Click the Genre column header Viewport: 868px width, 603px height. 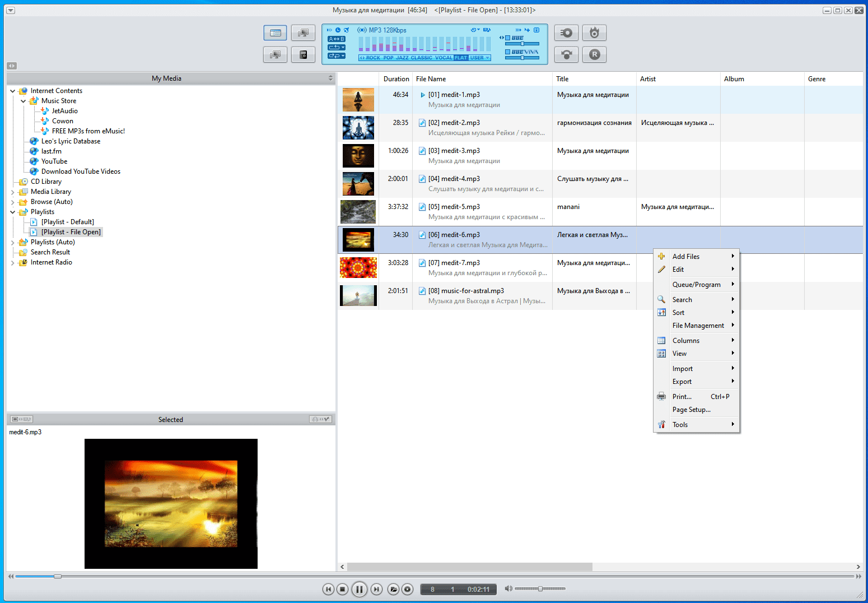pos(833,79)
